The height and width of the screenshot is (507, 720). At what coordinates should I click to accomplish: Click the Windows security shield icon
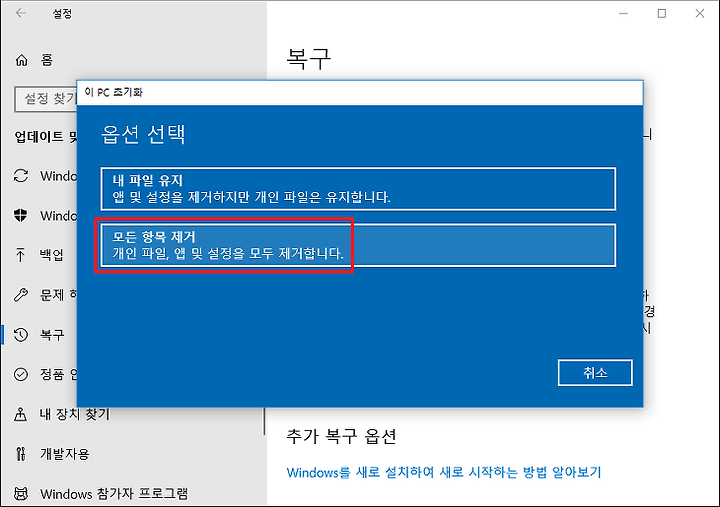(21, 215)
